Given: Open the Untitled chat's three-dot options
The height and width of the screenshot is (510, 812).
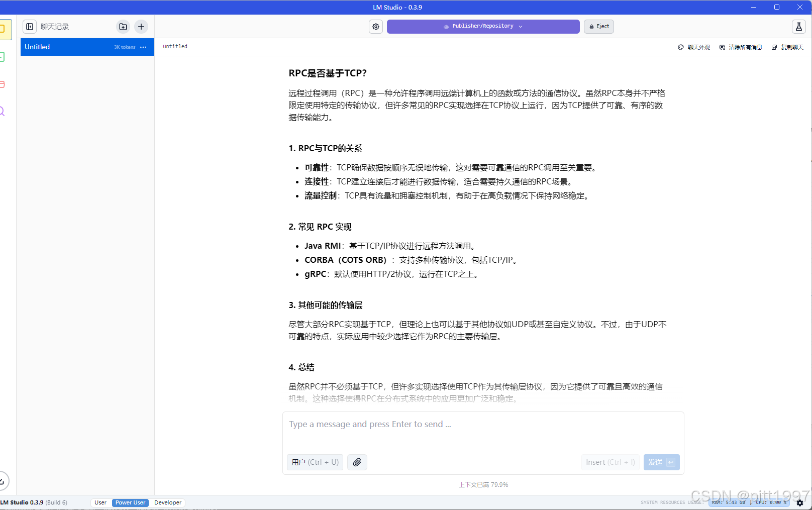Looking at the screenshot, I should coord(143,47).
